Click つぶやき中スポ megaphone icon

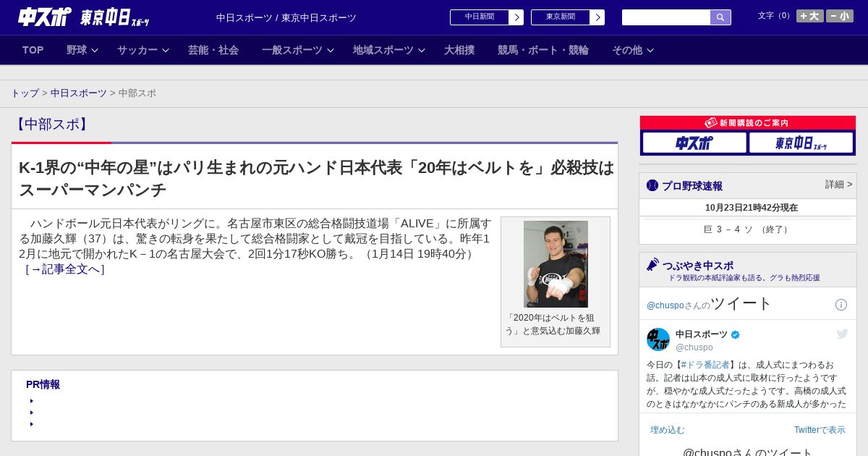pos(653,264)
